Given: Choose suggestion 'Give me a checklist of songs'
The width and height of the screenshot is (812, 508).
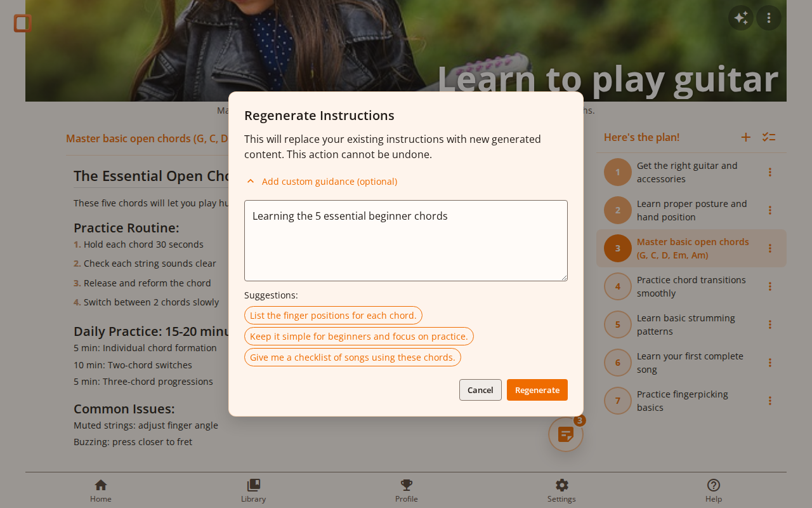Looking at the screenshot, I should point(353,358).
